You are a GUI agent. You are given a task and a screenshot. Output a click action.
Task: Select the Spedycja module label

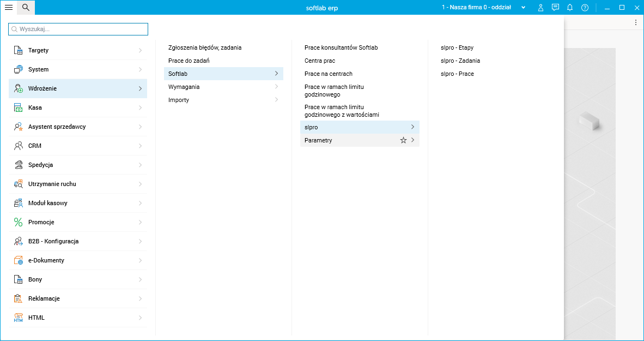tap(41, 165)
